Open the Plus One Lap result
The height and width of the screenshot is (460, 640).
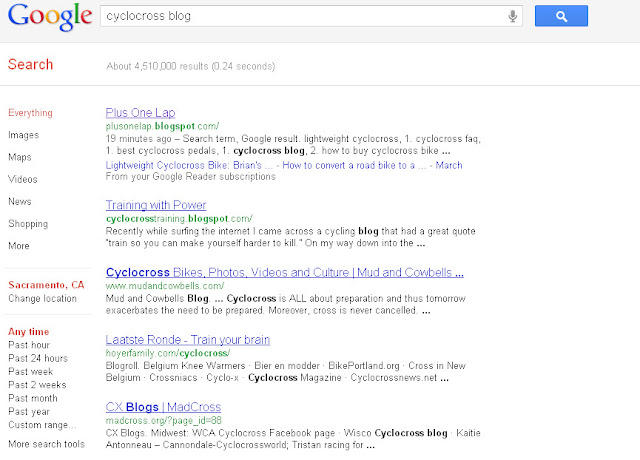[140, 113]
